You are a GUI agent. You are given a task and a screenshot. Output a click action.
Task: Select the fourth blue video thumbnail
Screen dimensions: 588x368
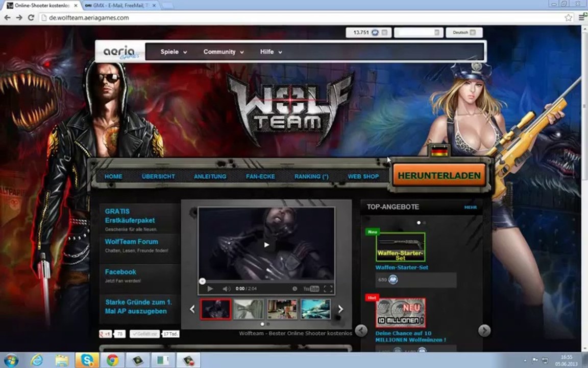click(315, 309)
